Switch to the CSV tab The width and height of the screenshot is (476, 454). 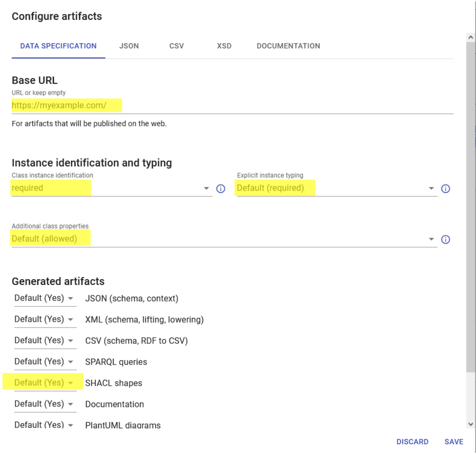[x=177, y=46]
